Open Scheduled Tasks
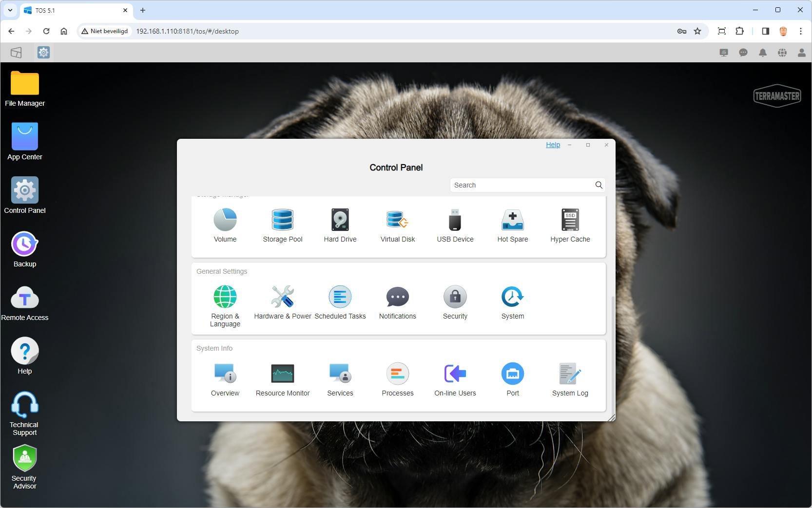The width and height of the screenshot is (812, 508). 340,302
